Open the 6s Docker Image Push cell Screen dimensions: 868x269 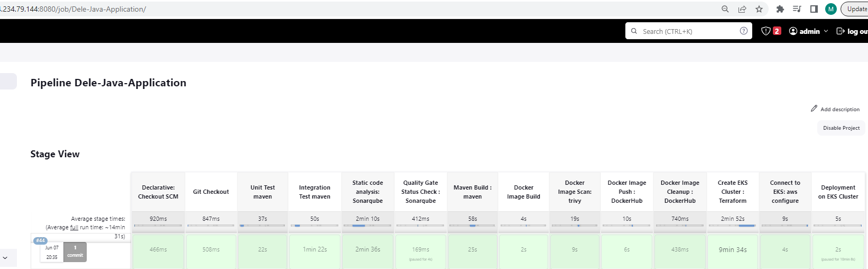tap(627, 252)
